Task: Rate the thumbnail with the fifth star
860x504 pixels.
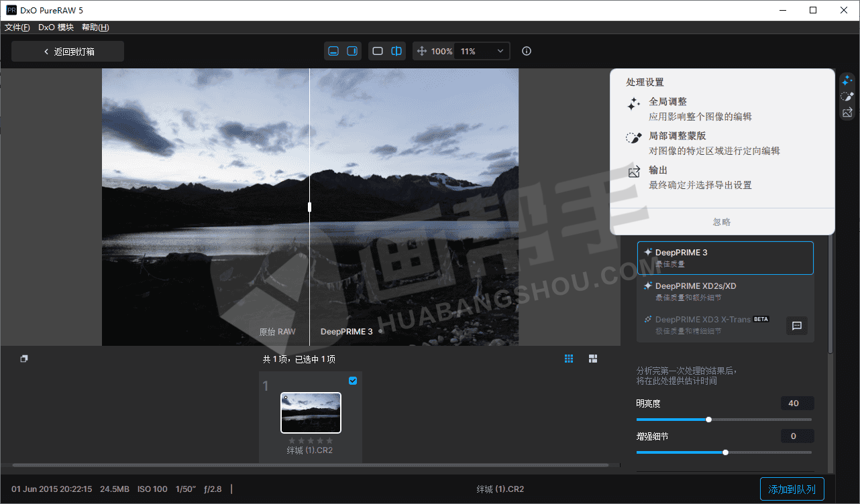Action: pyautogui.click(x=329, y=441)
